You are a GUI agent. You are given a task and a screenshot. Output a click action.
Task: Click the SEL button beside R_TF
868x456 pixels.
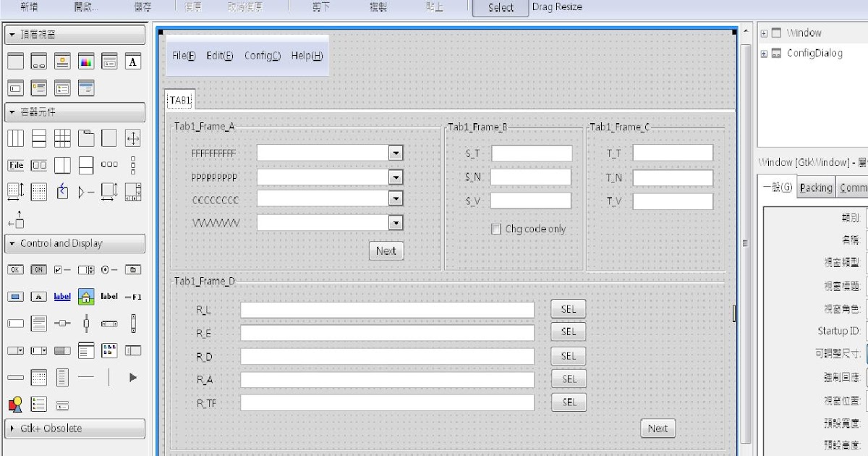point(569,402)
